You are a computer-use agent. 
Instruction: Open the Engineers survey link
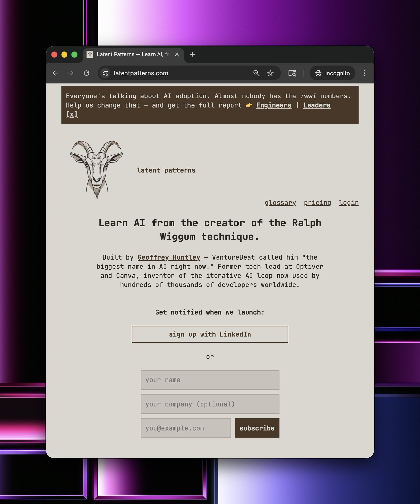click(x=274, y=105)
